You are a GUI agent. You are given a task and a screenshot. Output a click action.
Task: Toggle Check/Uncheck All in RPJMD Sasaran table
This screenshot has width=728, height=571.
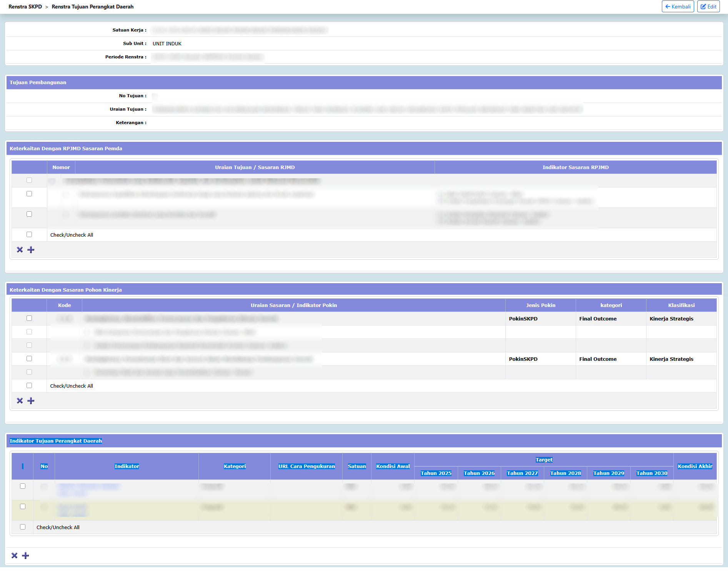(29, 234)
